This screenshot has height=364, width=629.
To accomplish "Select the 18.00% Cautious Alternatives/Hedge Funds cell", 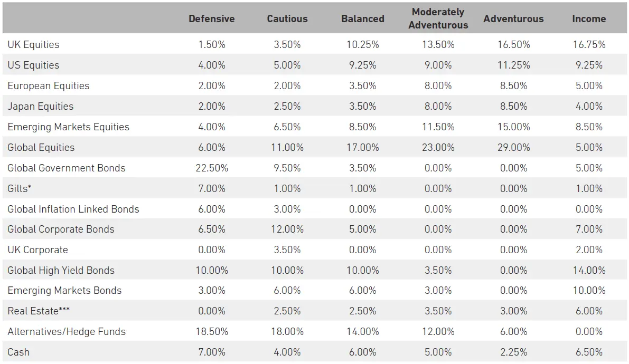I will coord(287,332).
